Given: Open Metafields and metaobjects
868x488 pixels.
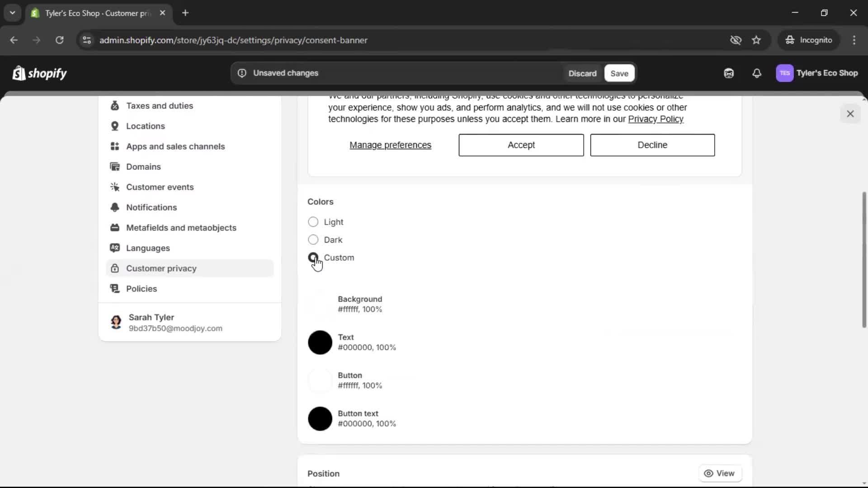Looking at the screenshot, I should (x=181, y=228).
